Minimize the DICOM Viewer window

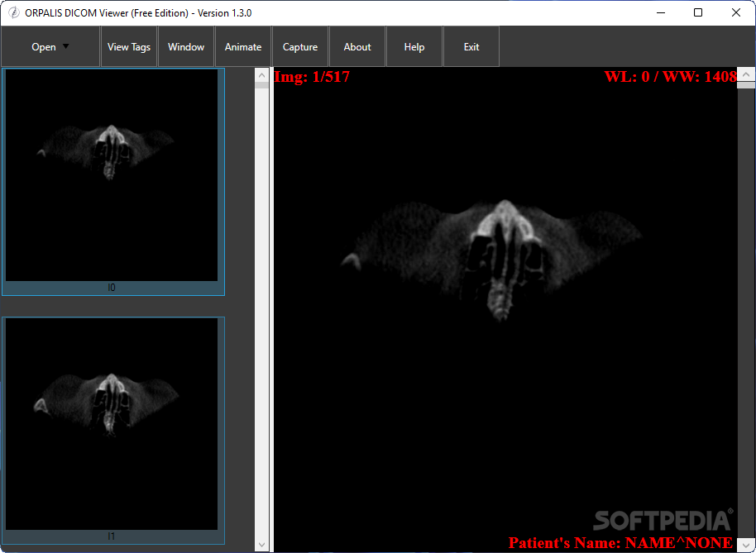click(x=660, y=13)
